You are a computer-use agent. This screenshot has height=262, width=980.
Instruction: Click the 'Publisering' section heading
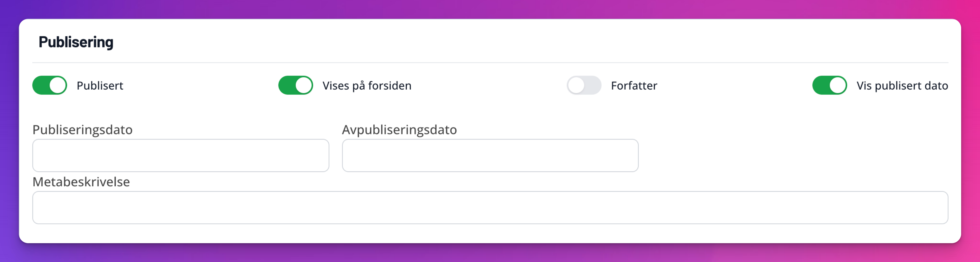(x=76, y=42)
